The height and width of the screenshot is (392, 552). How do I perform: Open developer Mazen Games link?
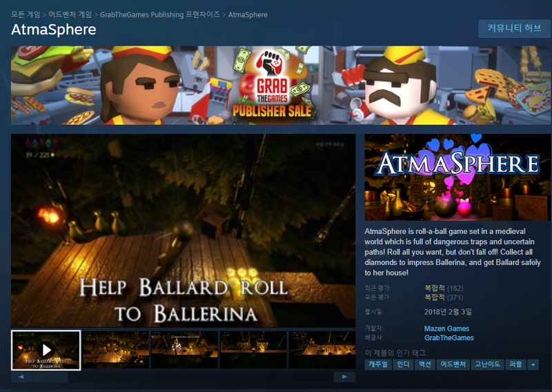coord(446,329)
